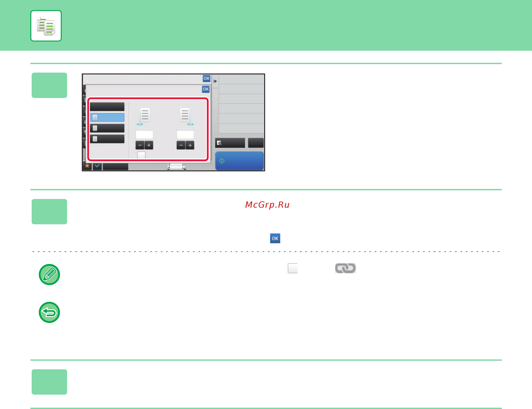This screenshot has height=409, width=532.
Task: Click the green return arrow cancel icon
Action: pyautogui.click(x=49, y=312)
